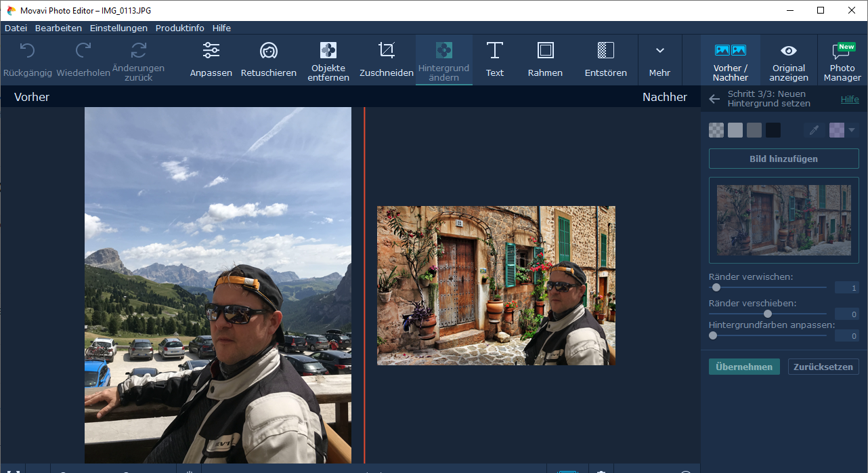Image resolution: width=868 pixels, height=473 pixels.
Task: Click the back arrow to previous step
Action: click(714, 99)
